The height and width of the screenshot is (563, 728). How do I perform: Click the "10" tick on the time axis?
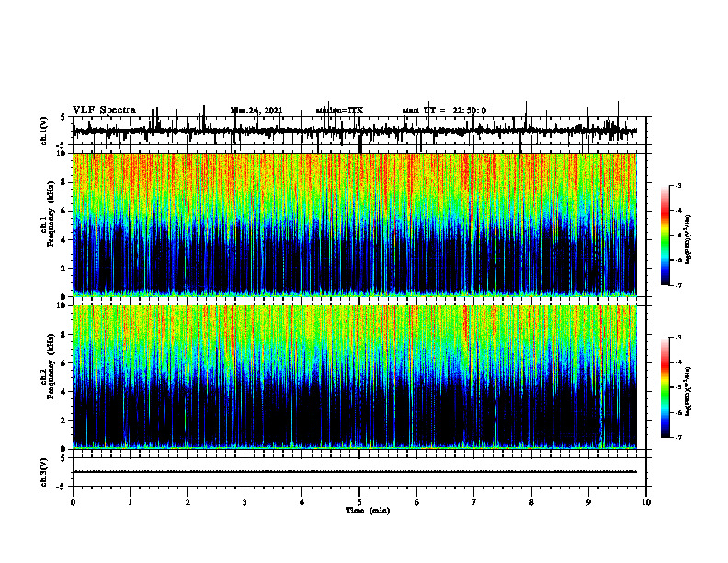(x=646, y=502)
